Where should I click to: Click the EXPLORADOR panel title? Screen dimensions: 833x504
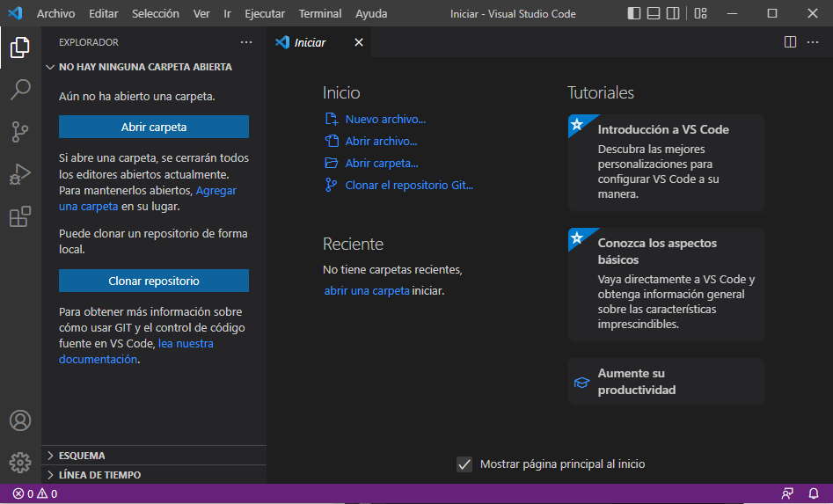point(89,42)
